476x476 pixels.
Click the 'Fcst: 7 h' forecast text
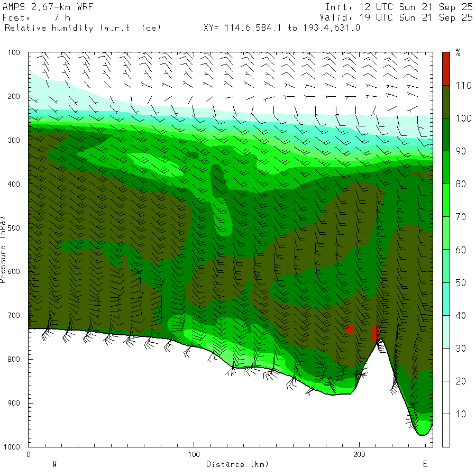[36, 17]
